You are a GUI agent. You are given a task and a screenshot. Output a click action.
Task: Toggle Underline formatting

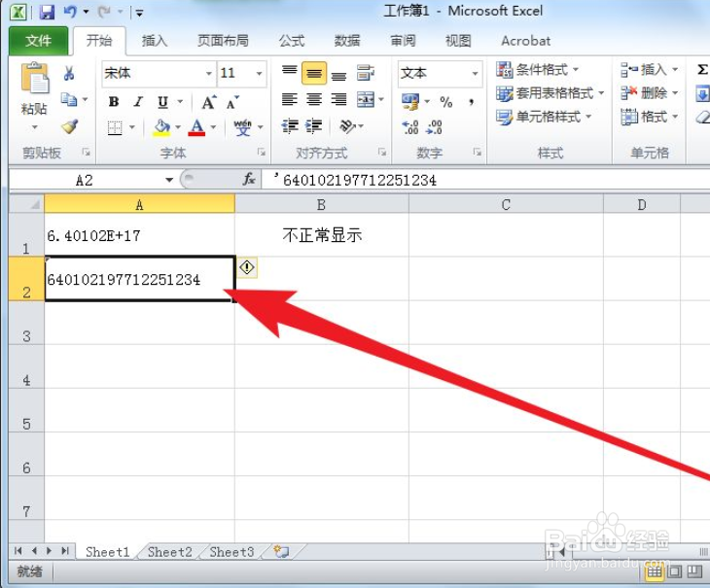[162, 102]
